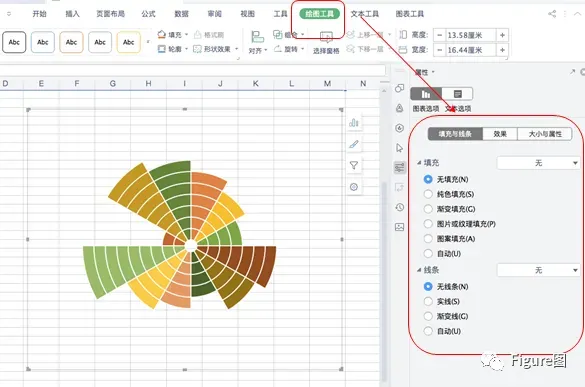Viewport: 585px width, 387px height.
Task: Select the properties sliders icon in sidebar
Action: [x=400, y=168]
